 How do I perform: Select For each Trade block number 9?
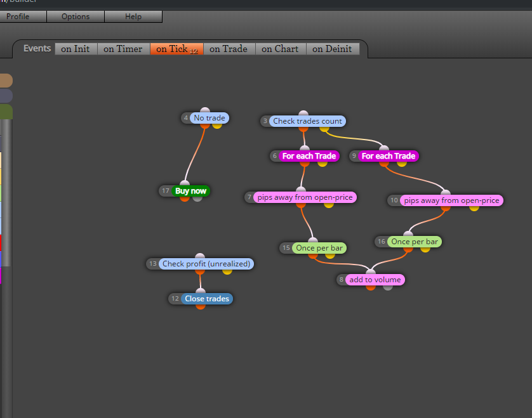389,156
